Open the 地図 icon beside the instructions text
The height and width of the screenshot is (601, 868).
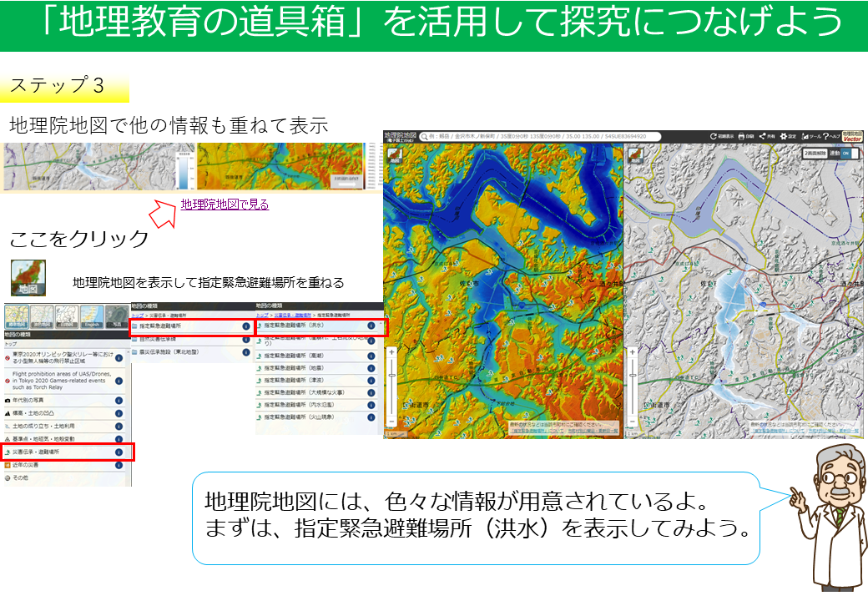pos(28,278)
